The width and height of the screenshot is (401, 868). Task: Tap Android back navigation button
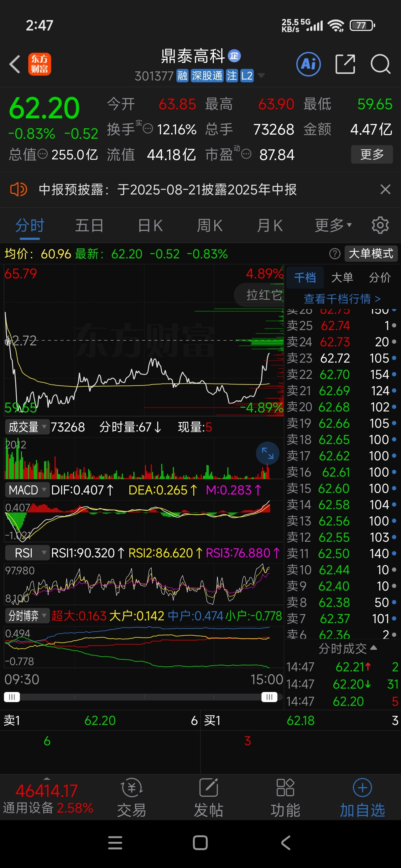point(286,843)
